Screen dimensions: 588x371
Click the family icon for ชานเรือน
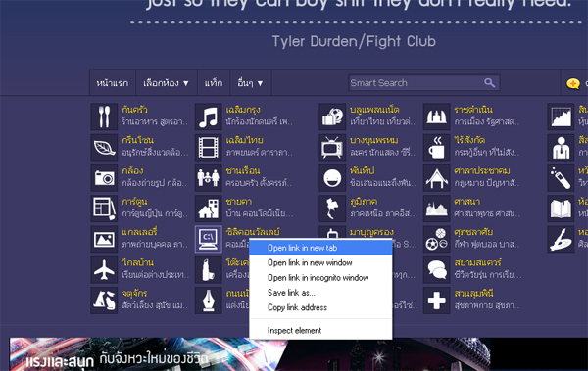209,178
